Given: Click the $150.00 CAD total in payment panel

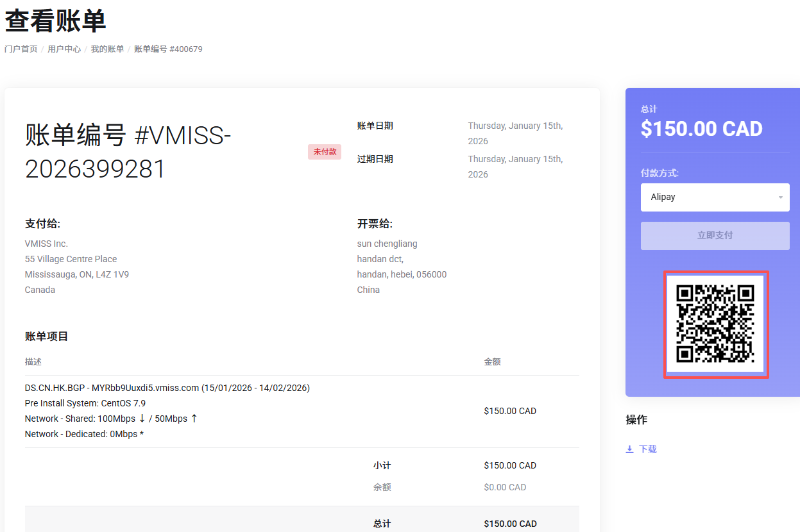Looking at the screenshot, I should [701, 129].
